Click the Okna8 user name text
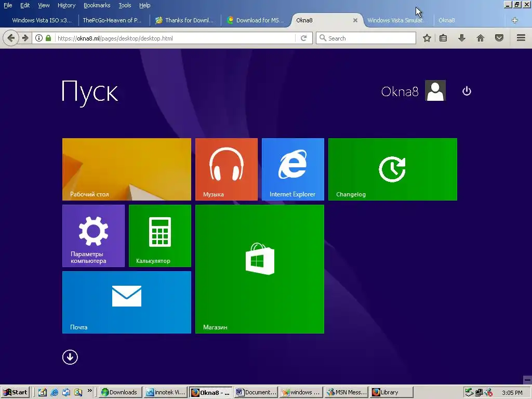 point(400,91)
